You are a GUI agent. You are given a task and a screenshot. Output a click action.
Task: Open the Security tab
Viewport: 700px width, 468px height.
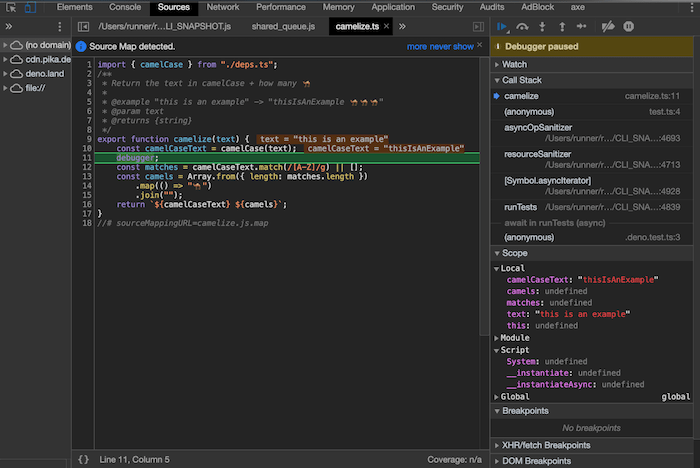point(447,7)
